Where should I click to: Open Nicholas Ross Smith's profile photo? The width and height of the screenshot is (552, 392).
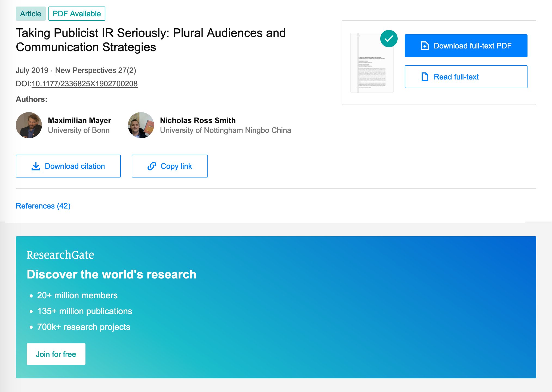pos(141,125)
